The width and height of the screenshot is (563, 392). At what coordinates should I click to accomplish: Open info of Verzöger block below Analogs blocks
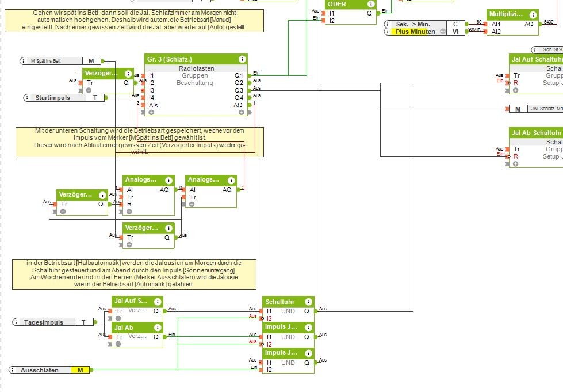(x=168, y=228)
